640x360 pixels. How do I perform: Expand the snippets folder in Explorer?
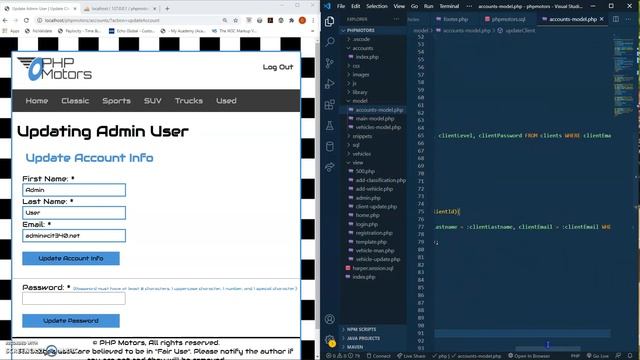[362, 136]
